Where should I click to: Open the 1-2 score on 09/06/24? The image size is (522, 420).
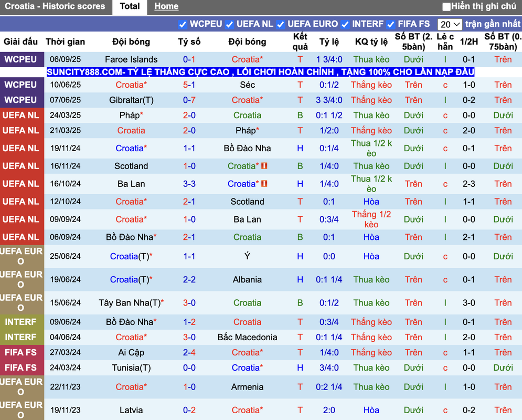(189, 322)
